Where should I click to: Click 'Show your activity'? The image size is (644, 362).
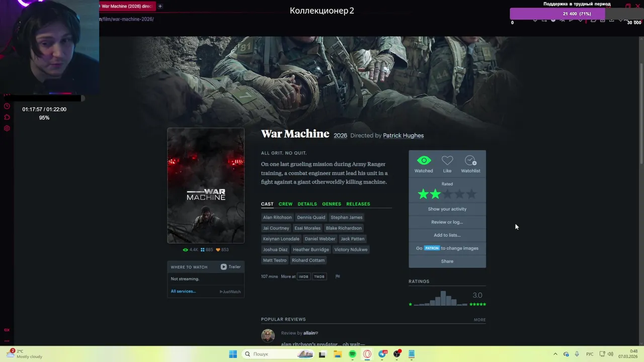[447, 209]
